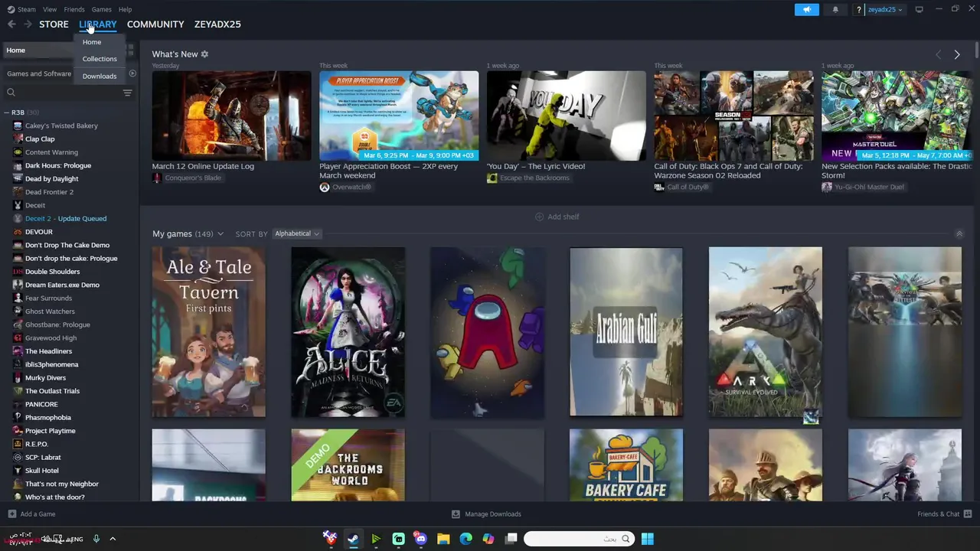Open advanced filter options in sidebar
Image resolution: width=980 pixels, height=551 pixels.
[x=127, y=93]
